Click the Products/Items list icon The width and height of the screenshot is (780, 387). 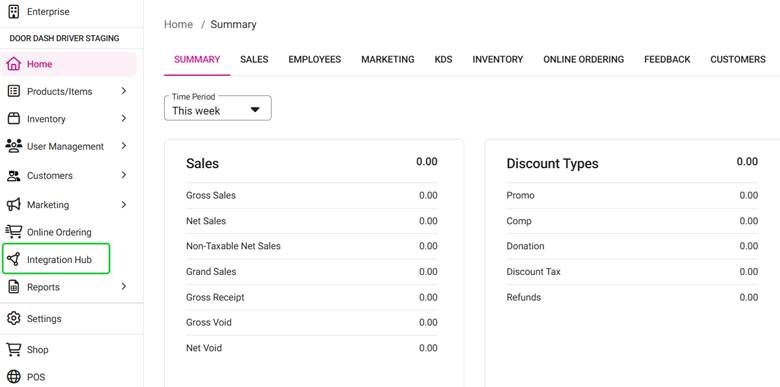click(x=14, y=91)
